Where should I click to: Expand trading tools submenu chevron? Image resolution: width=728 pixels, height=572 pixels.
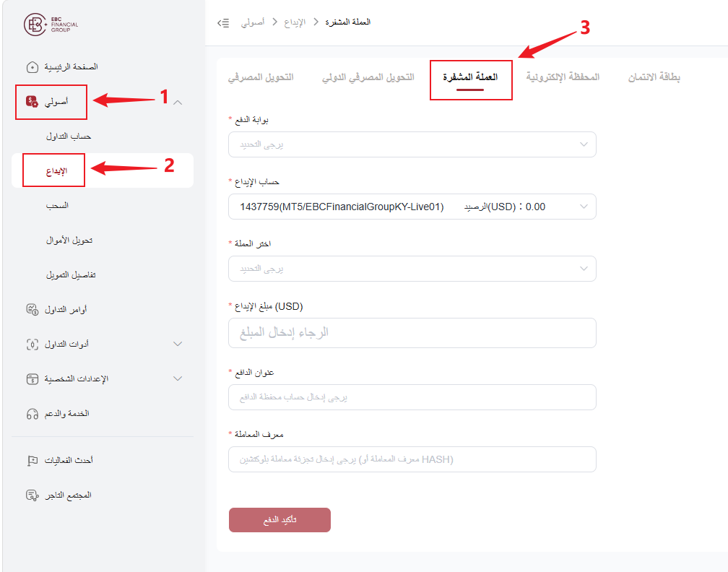point(178,344)
